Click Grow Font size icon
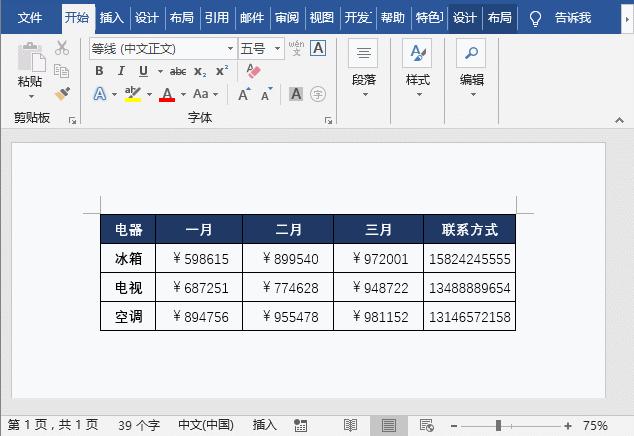This screenshot has width=634, height=436. (244, 94)
